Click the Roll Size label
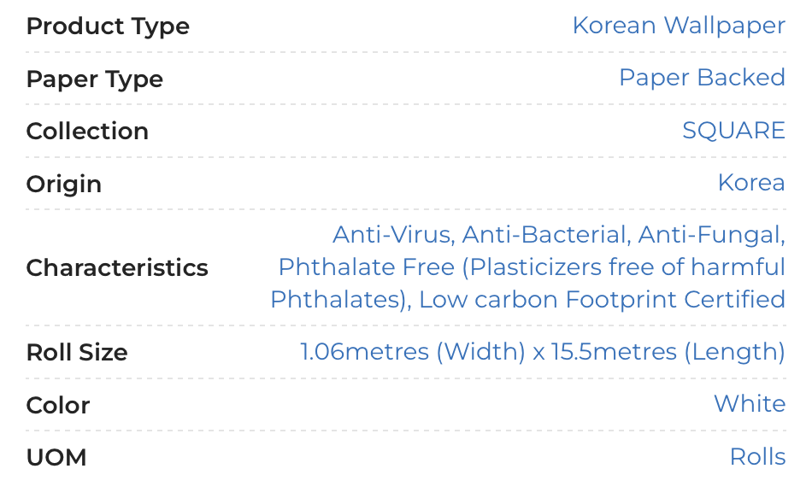This screenshot has width=812, height=504. (77, 353)
